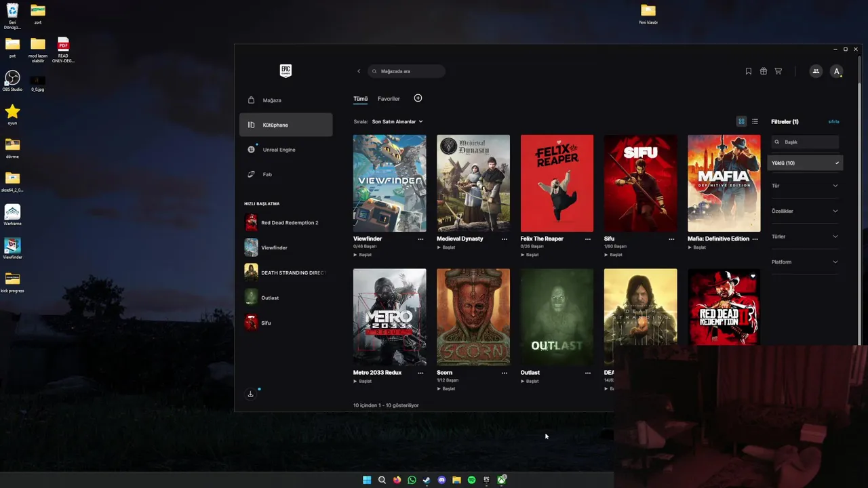Launch Death Stranding Director's Cut quick launch
This screenshot has width=868, height=488.
point(285,272)
